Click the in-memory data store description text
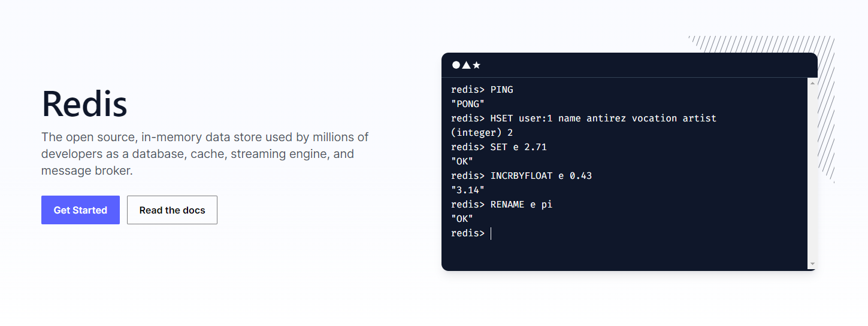868x326 pixels. coord(205,154)
